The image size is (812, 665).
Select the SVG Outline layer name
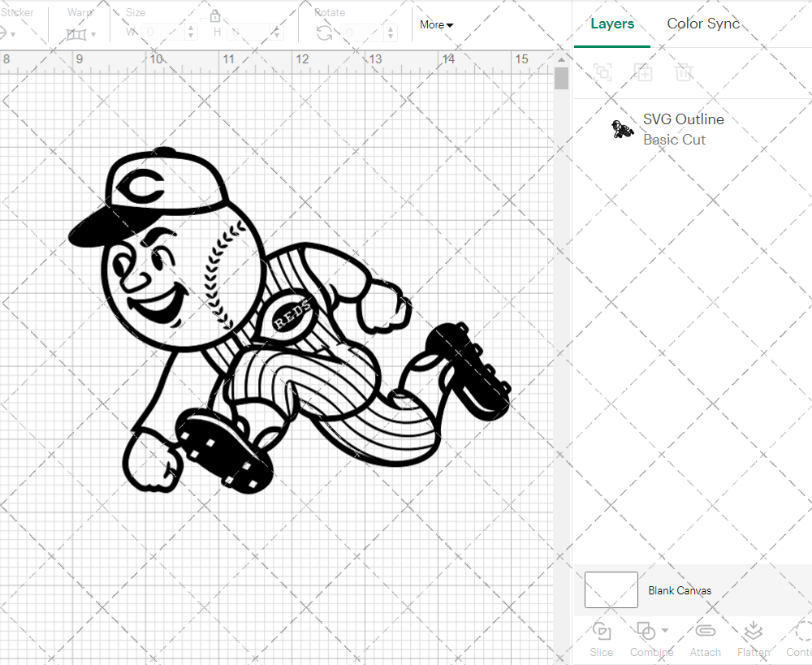(684, 119)
